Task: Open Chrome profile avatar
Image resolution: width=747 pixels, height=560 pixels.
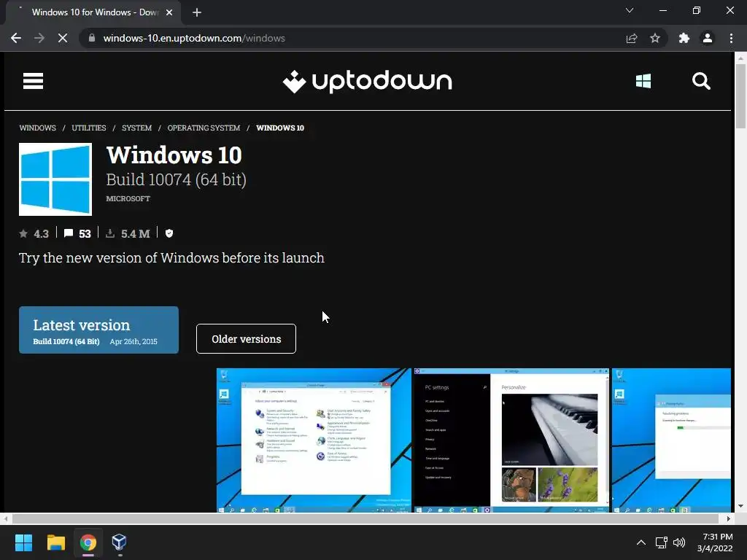Action: (x=708, y=38)
